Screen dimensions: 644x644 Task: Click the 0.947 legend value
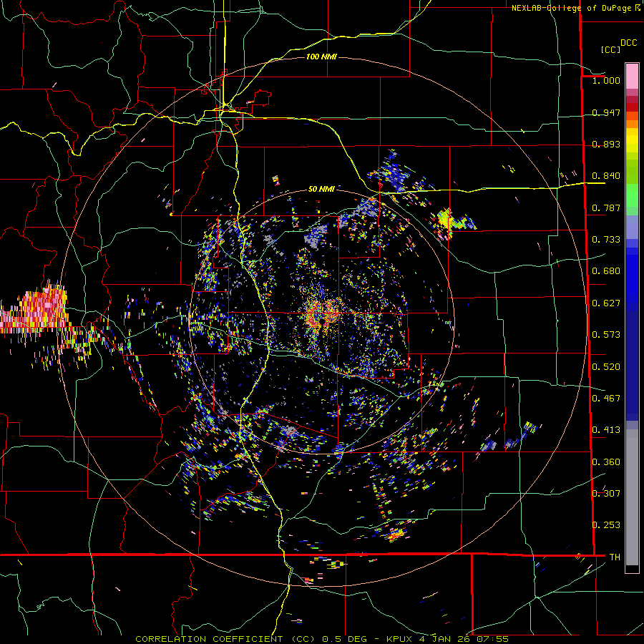(x=606, y=112)
